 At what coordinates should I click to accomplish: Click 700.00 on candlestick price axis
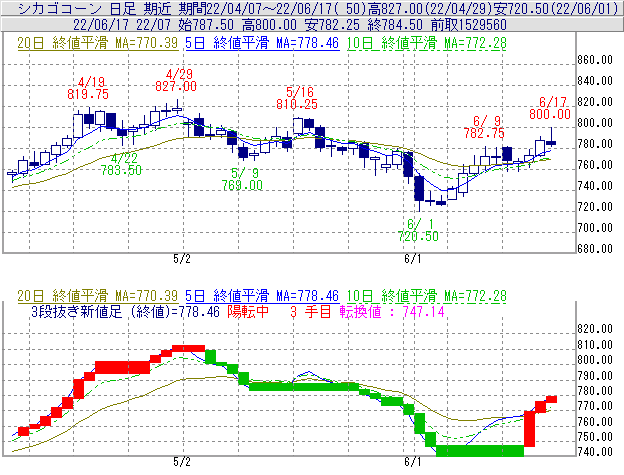[595, 228]
